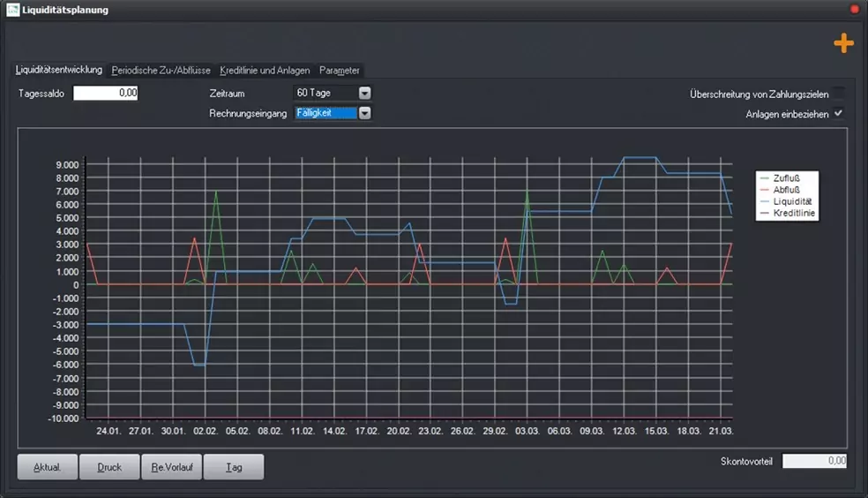Close window with the red dot
Screen dimensions: 868x498
tap(854, 10)
